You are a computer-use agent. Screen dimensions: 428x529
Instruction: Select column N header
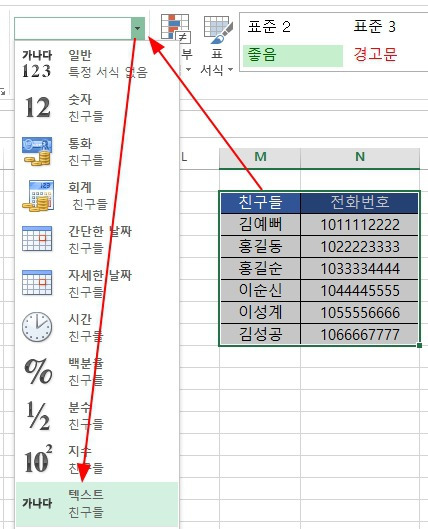point(360,157)
